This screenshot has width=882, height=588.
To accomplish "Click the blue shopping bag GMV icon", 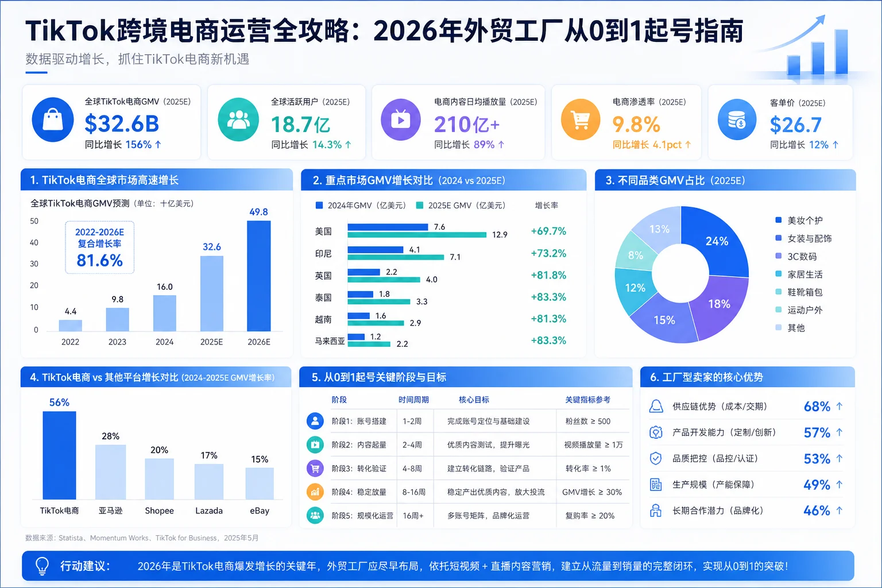I will point(53,120).
